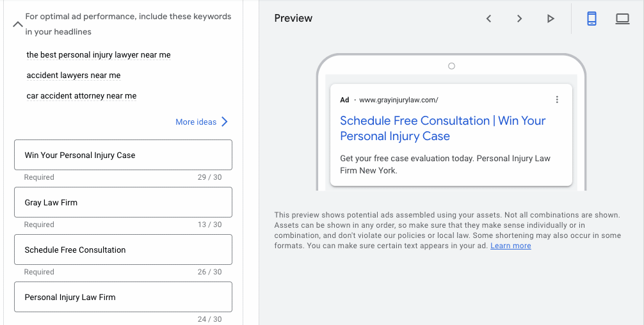Viewport: 644px width, 325px height.
Task: Add keyword 'accident lawyers near me'
Action: pos(74,75)
